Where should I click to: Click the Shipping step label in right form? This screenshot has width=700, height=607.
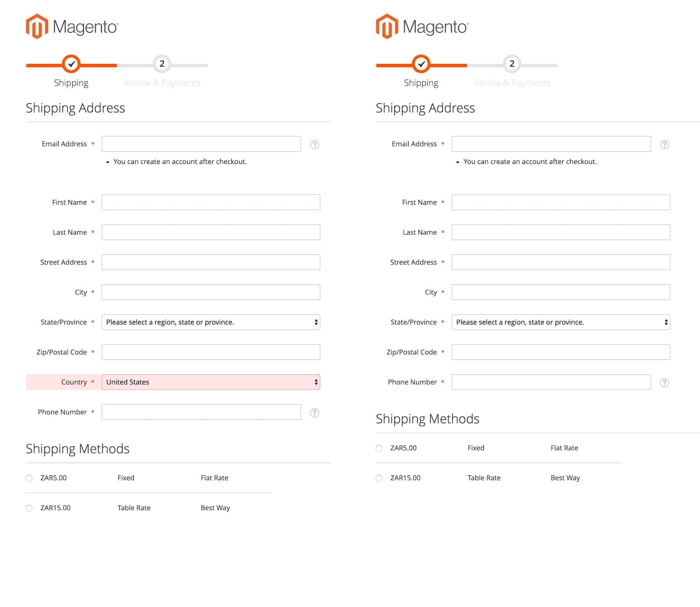pos(421,83)
